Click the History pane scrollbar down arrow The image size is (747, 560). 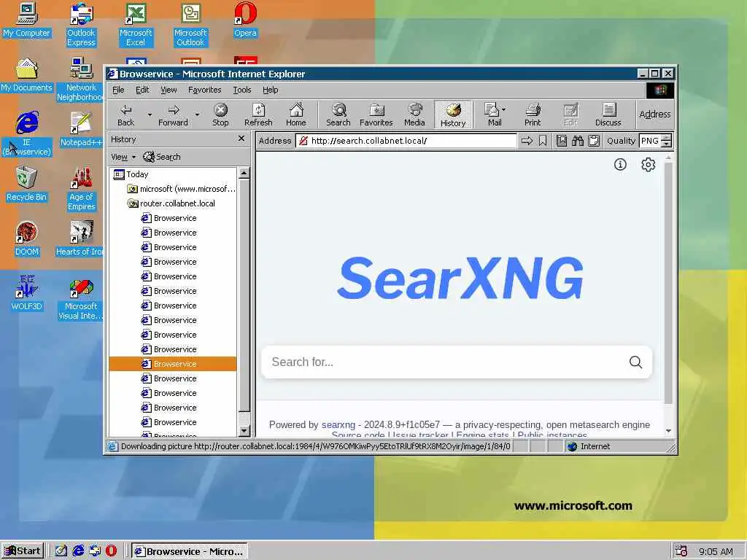(244, 432)
